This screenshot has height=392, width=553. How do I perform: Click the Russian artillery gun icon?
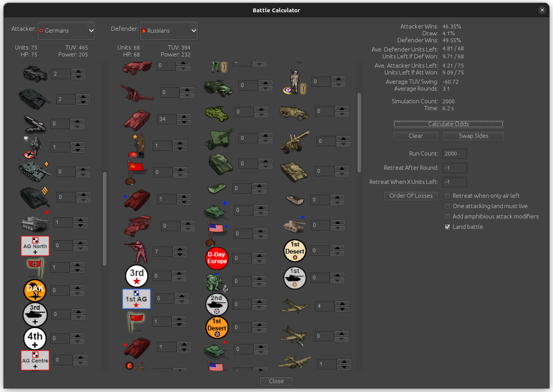point(137,93)
